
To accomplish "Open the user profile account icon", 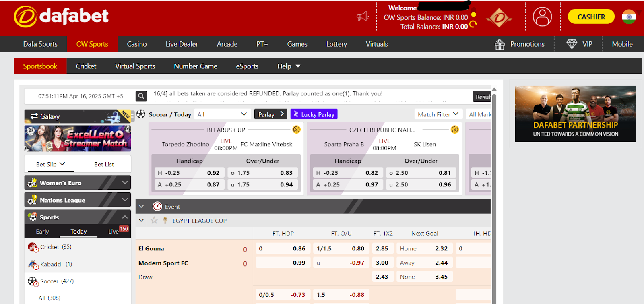I will [x=542, y=17].
